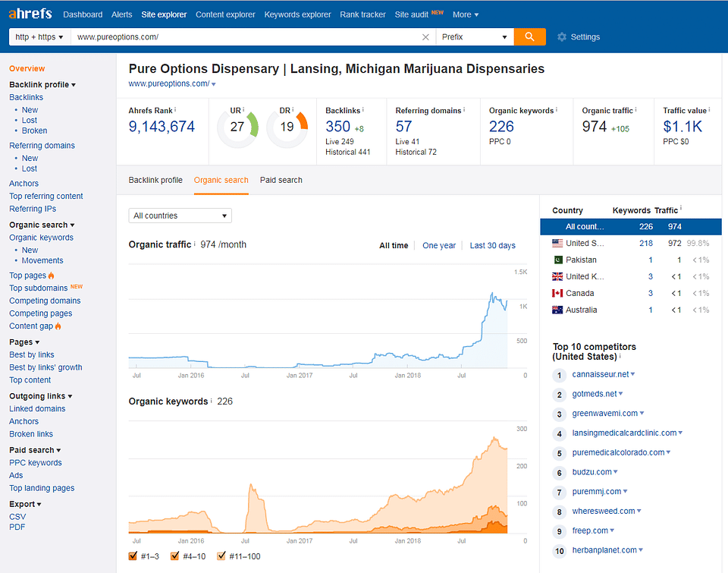Clear the URL field with the X icon

[425, 37]
